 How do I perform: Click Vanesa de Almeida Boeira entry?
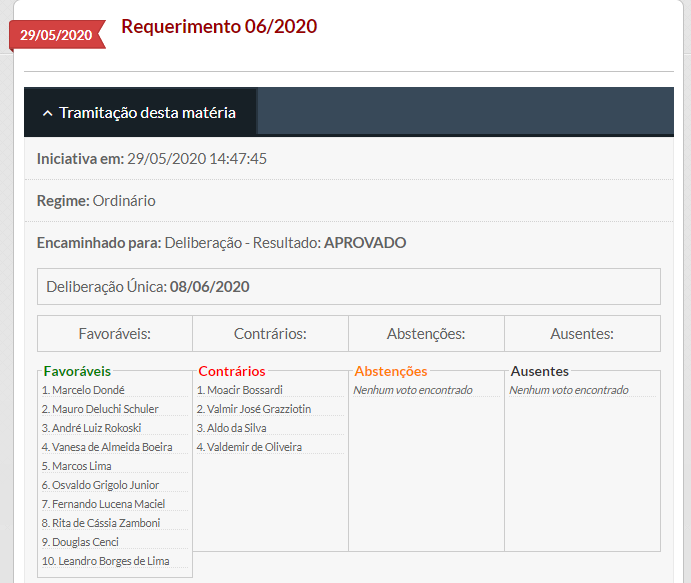pos(112,447)
